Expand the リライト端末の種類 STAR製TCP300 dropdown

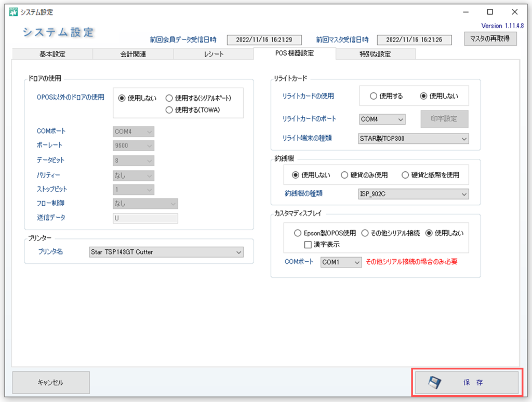[414, 139]
